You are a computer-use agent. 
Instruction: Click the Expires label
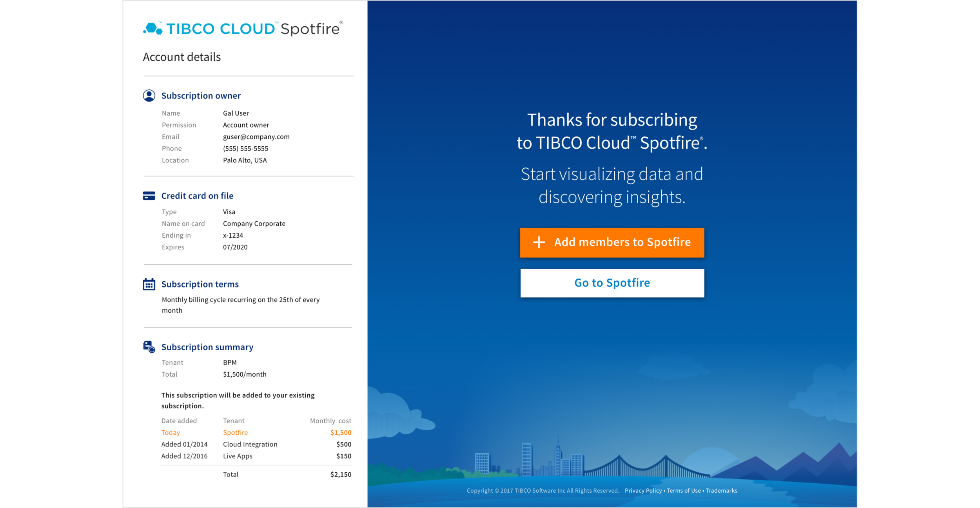tap(173, 247)
